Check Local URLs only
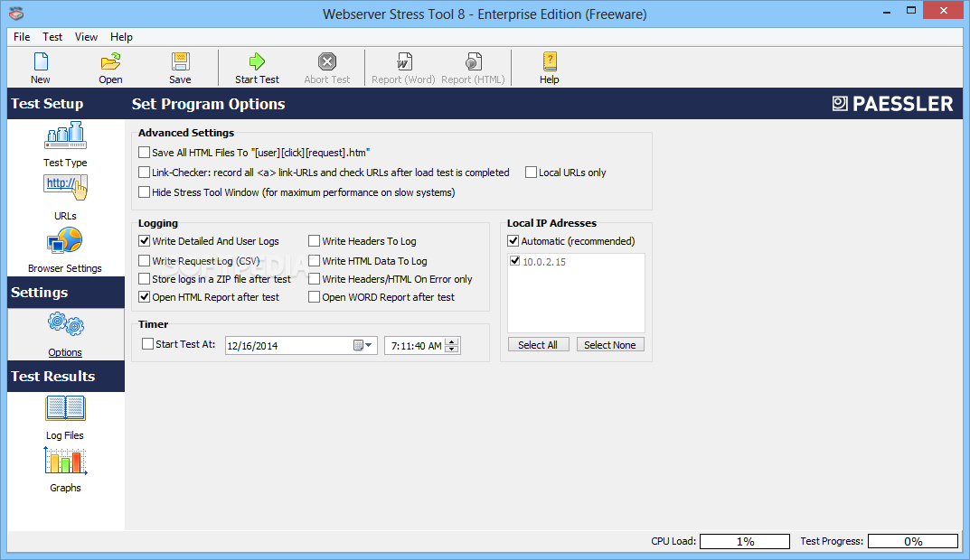The image size is (970, 560). pos(531,172)
